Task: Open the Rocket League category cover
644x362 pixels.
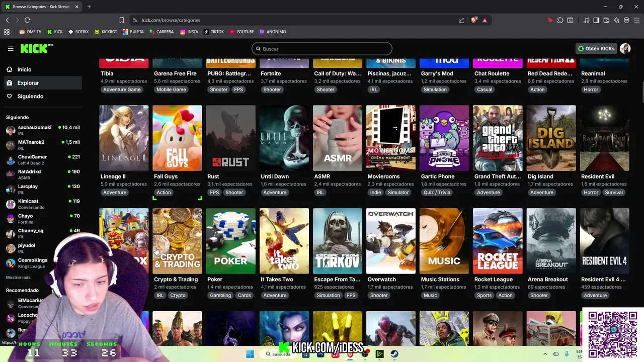Action: click(x=498, y=241)
